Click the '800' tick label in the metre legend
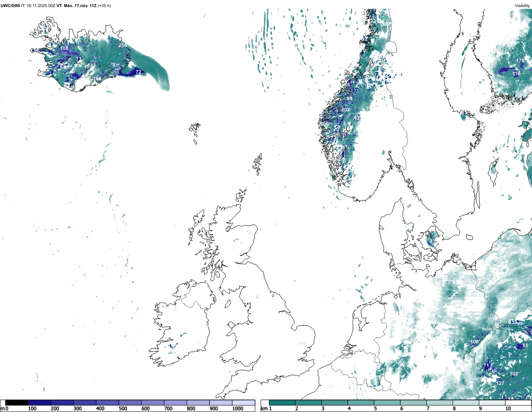 coord(191,409)
